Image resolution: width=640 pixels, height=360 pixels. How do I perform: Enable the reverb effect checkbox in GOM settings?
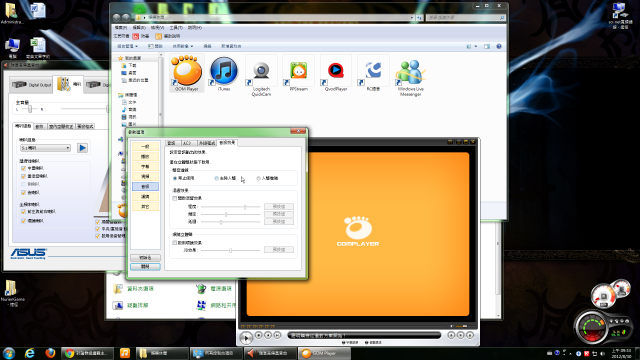pyautogui.click(x=175, y=198)
